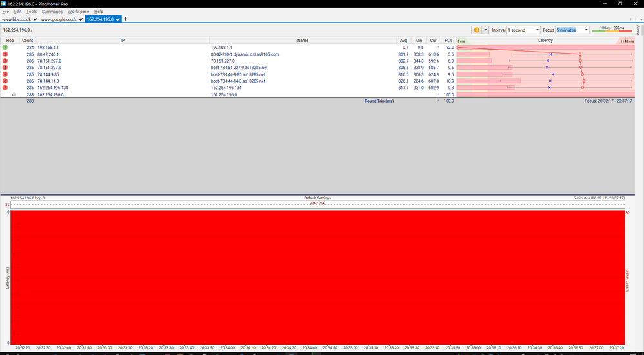This screenshot has width=644, height=355.
Task: Select hop 5 red circle icon
Action: [5, 74]
